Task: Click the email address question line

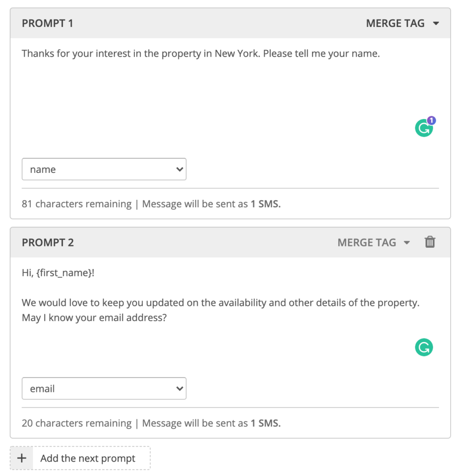Action: [94, 317]
